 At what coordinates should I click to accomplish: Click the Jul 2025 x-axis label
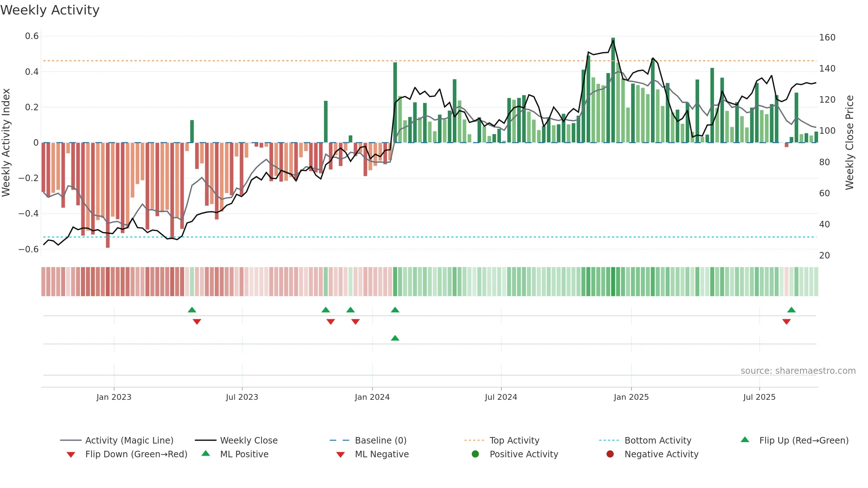pos(759,397)
